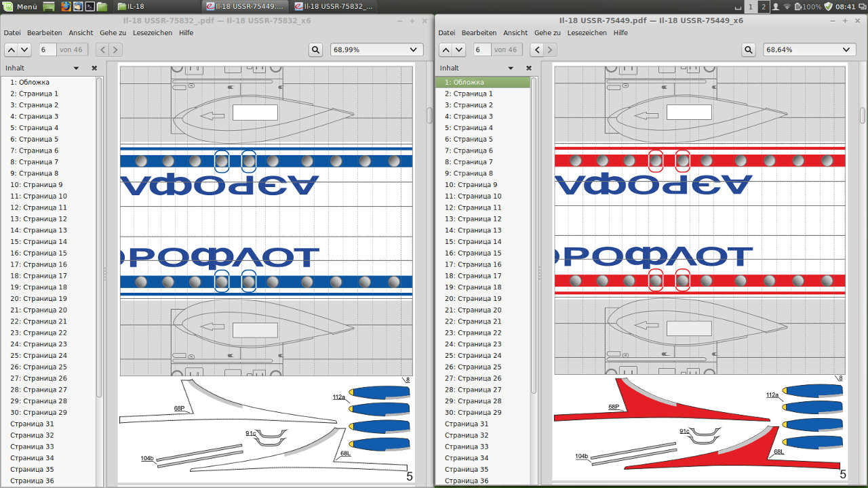Select '4: Страница 3' in USSR-75449 window outline
This screenshot has height=488, width=868.
coord(483,116)
